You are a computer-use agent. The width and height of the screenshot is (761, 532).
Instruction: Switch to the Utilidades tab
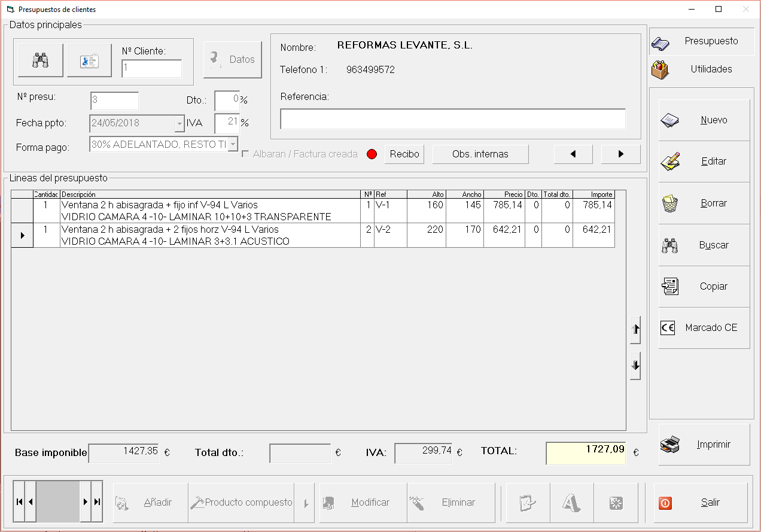point(702,69)
